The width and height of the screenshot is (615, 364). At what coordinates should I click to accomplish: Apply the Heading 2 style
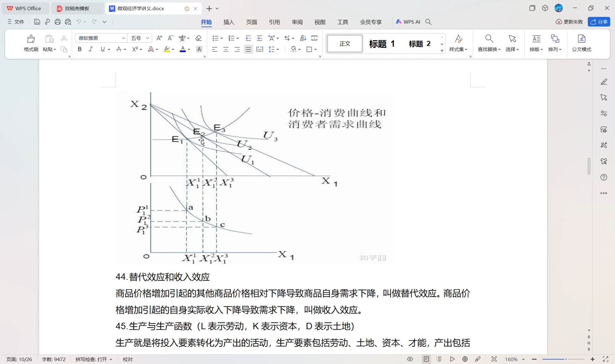[x=419, y=44]
